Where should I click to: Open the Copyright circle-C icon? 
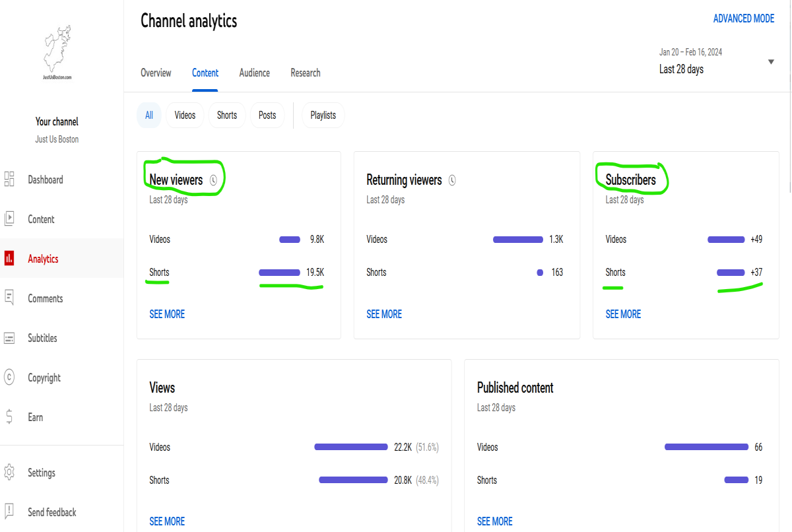[9, 378]
